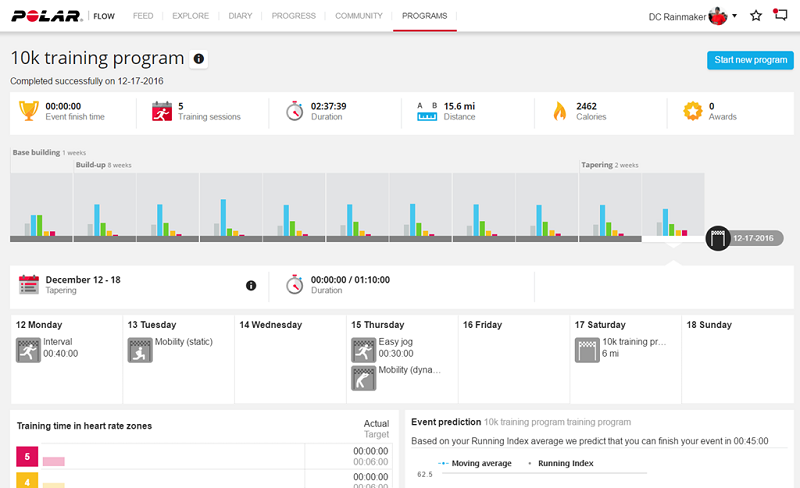
Task: Click the event finish flag marker icon
Action: pyautogui.click(x=718, y=238)
